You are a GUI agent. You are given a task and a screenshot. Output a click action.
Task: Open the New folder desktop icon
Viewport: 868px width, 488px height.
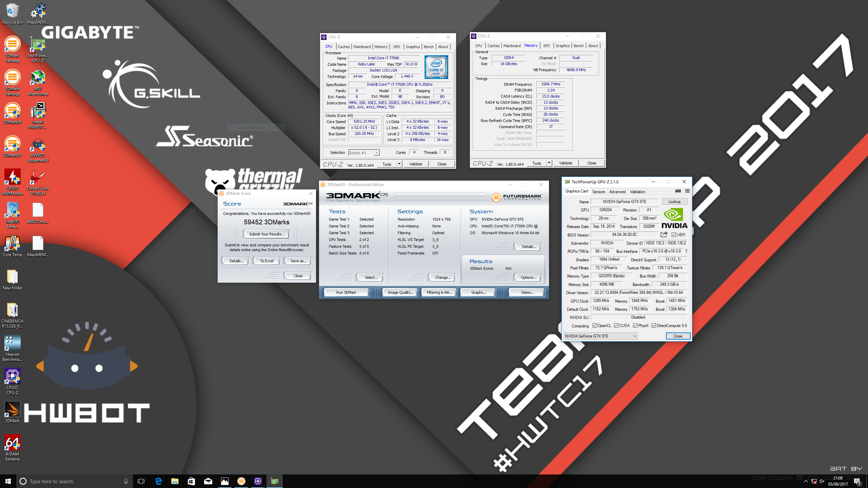coord(13,280)
